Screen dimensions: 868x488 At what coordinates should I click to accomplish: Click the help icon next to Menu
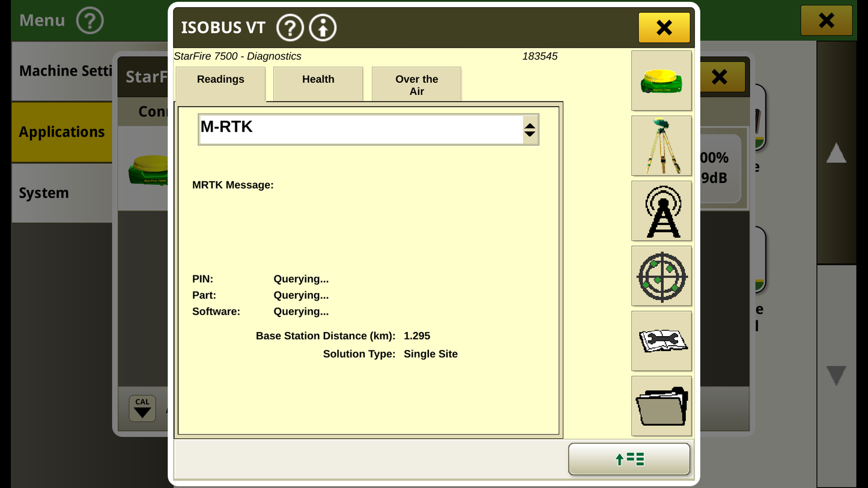tap(90, 20)
